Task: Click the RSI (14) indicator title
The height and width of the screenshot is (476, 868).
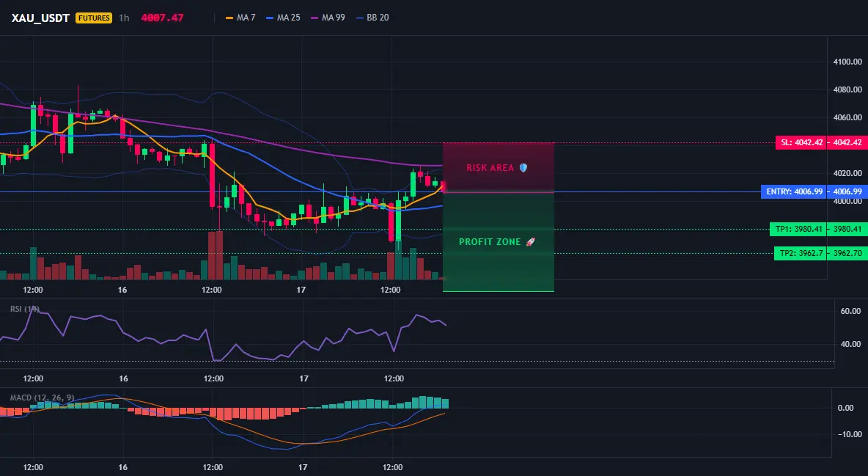Action: pos(25,309)
